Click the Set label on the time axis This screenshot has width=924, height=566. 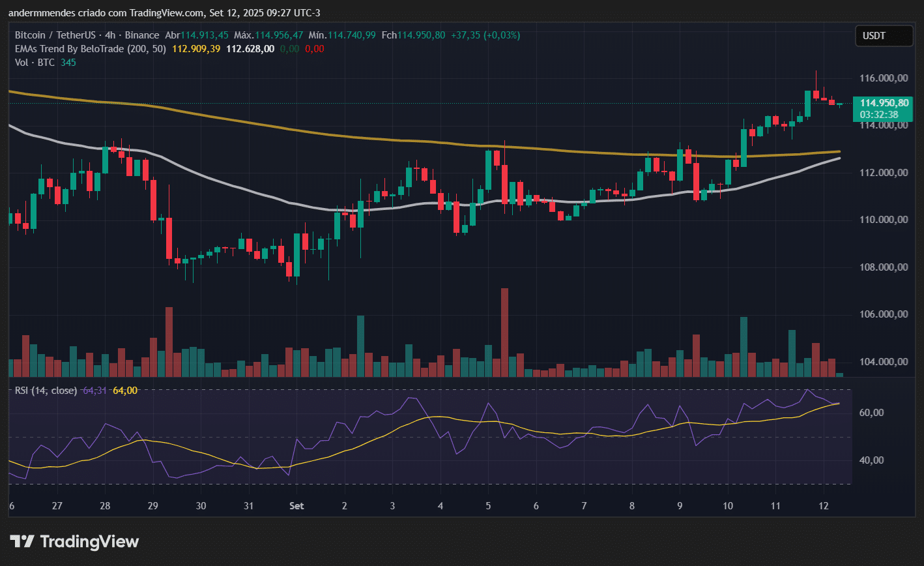click(x=296, y=505)
